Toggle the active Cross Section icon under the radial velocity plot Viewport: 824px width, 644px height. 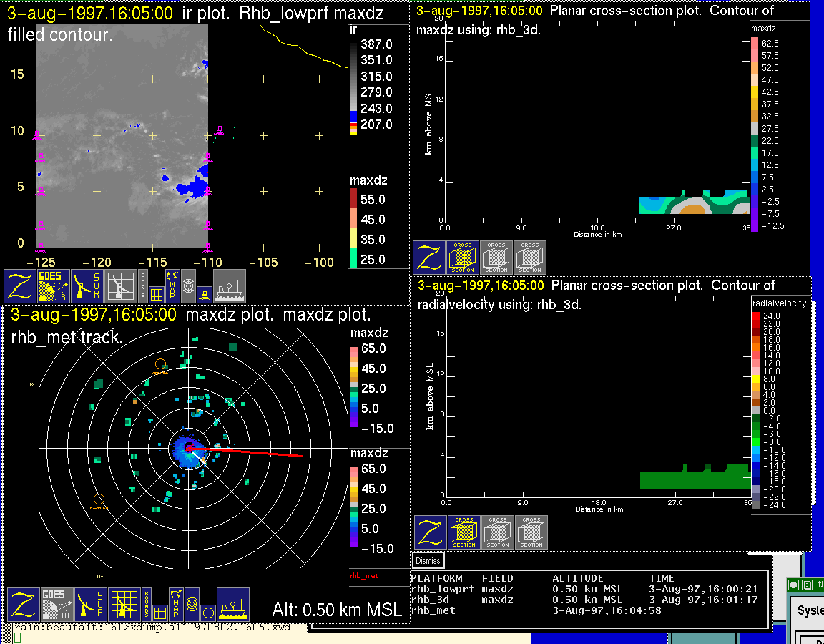coord(464,532)
